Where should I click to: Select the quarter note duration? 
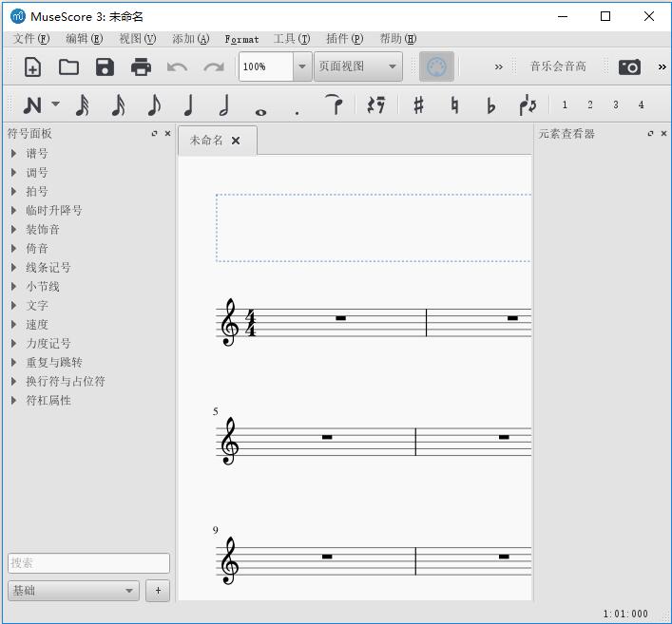(188, 104)
